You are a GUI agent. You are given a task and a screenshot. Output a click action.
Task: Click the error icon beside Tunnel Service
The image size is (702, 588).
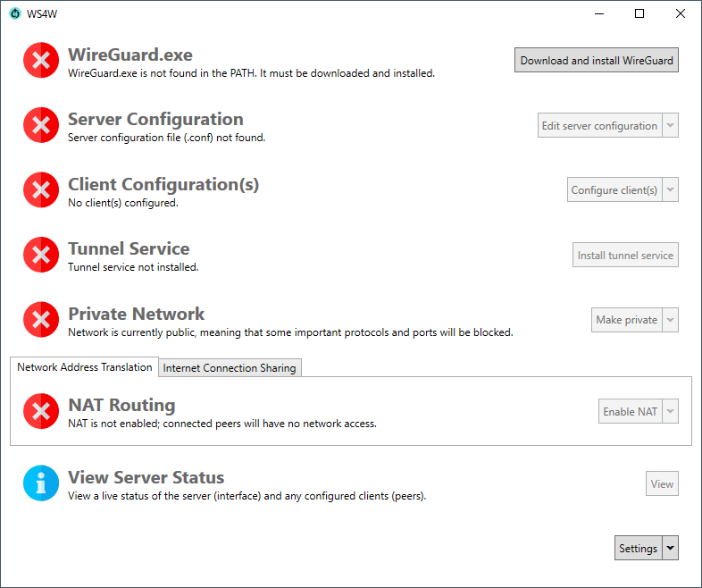[x=40, y=255]
